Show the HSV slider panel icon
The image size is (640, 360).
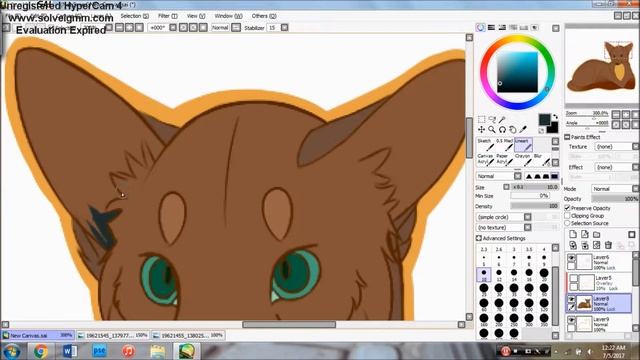tap(502, 27)
